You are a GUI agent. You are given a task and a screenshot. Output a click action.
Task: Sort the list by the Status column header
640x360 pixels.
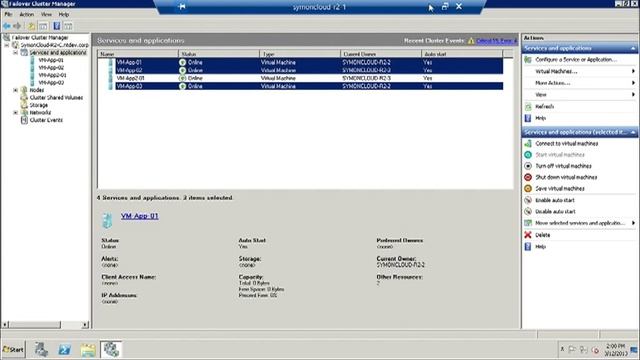point(219,54)
